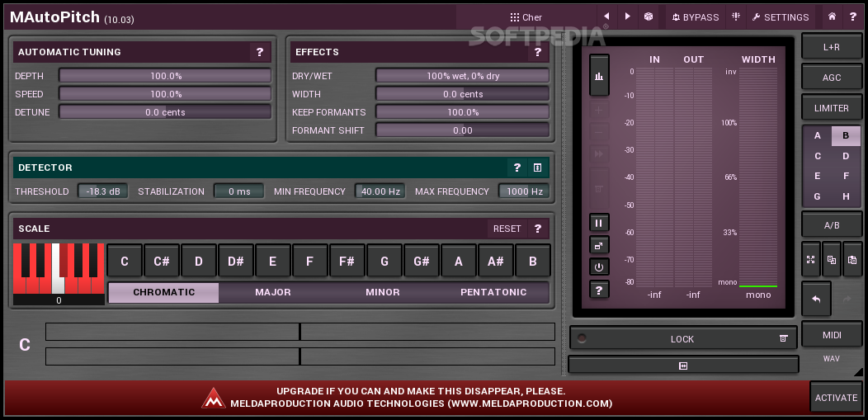Click the MIN FREQUENCY value field

point(380,191)
